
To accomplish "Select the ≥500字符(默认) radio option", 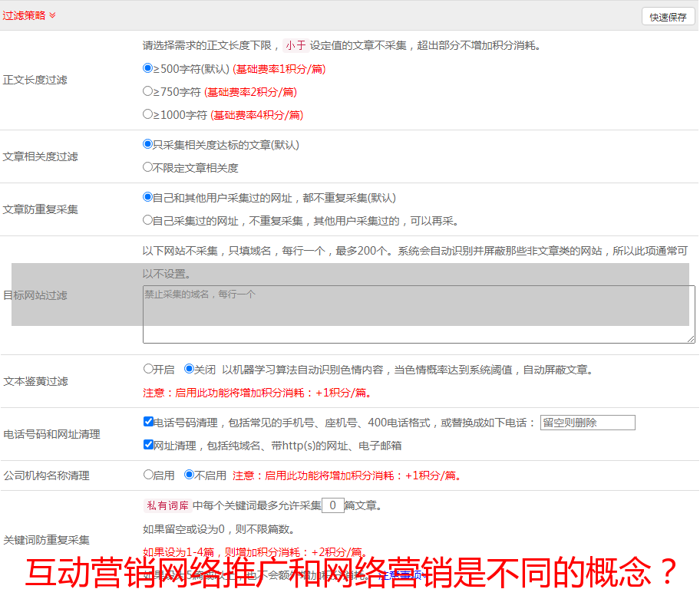I will [x=148, y=68].
